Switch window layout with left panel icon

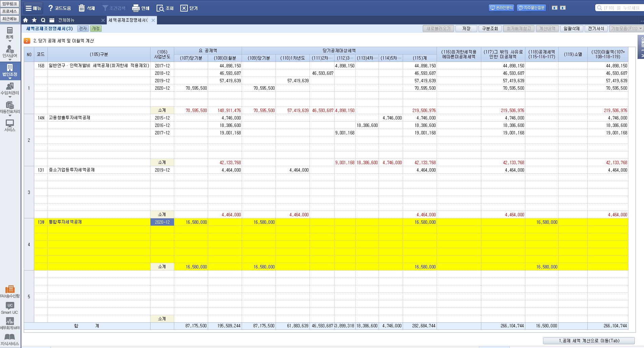tap(555, 8)
